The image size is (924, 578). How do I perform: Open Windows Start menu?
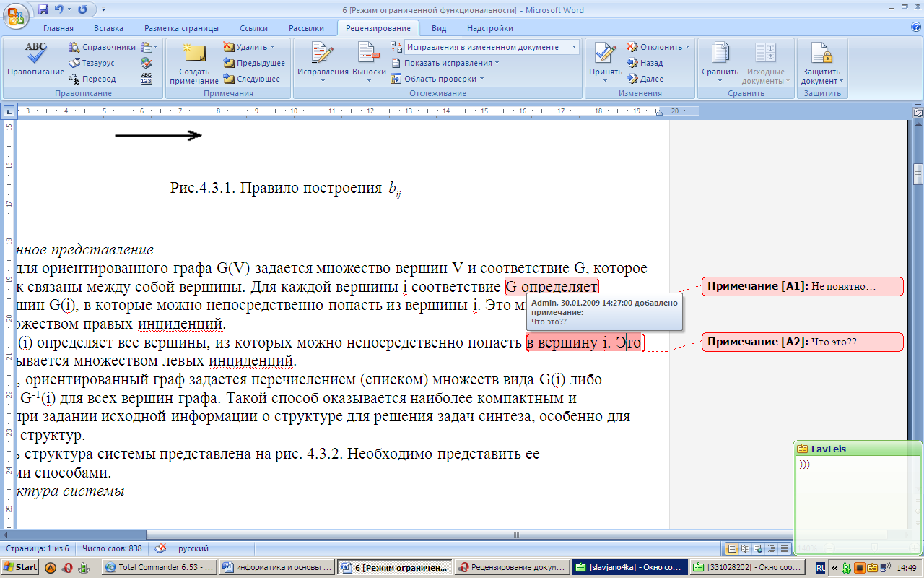point(20,567)
